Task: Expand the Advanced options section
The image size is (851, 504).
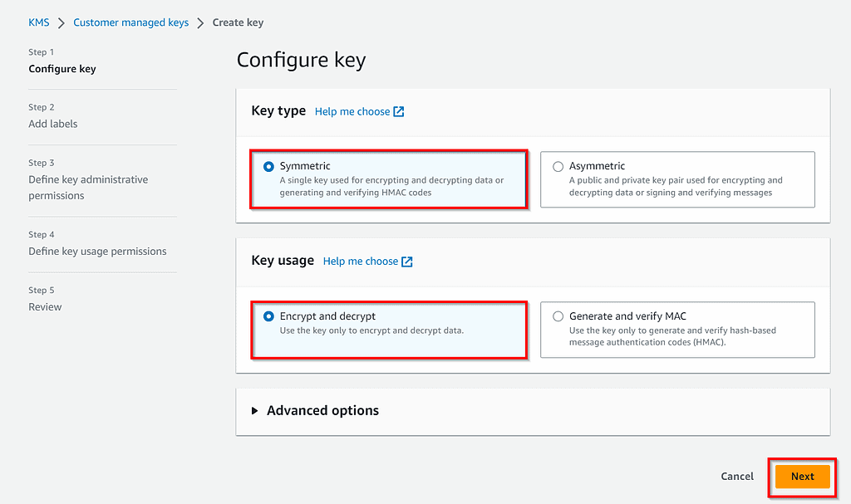Action: click(x=322, y=410)
